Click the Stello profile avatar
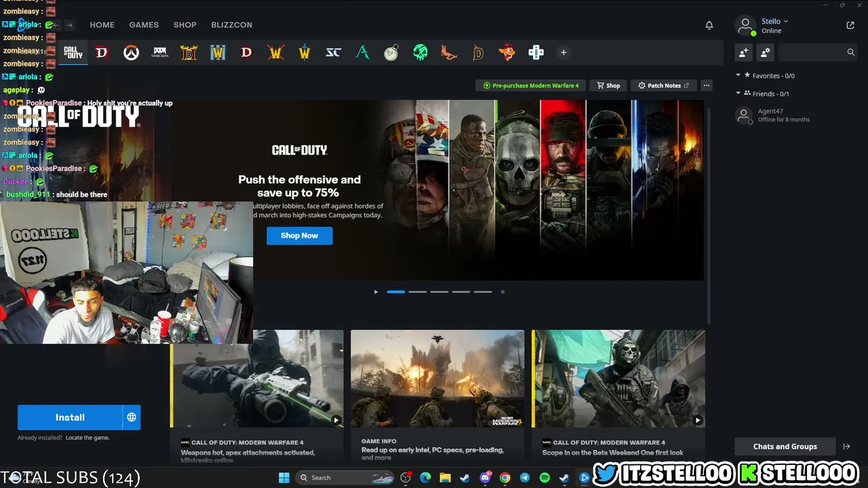868x488 pixels. [x=745, y=26]
